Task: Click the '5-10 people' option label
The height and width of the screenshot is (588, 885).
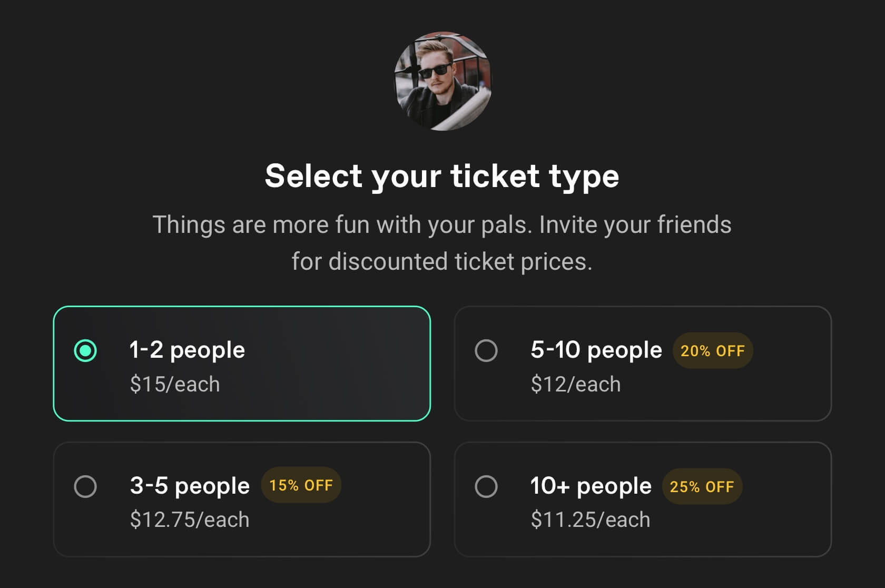Action: tap(596, 350)
